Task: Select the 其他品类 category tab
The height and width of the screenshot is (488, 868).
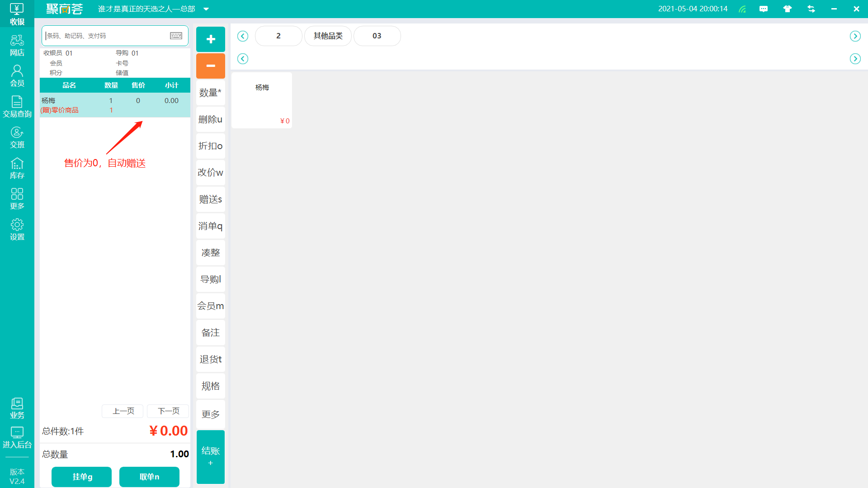Action: (x=328, y=36)
